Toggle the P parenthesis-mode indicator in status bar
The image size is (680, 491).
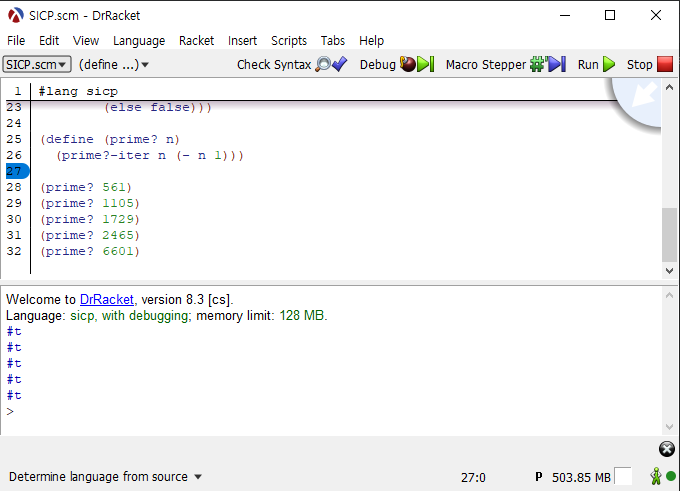coord(539,477)
